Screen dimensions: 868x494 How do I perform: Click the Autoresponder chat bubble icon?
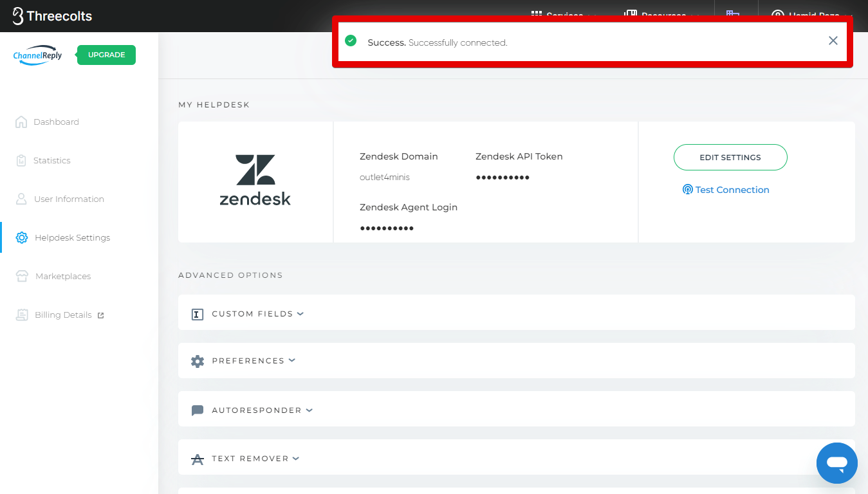pyautogui.click(x=198, y=410)
